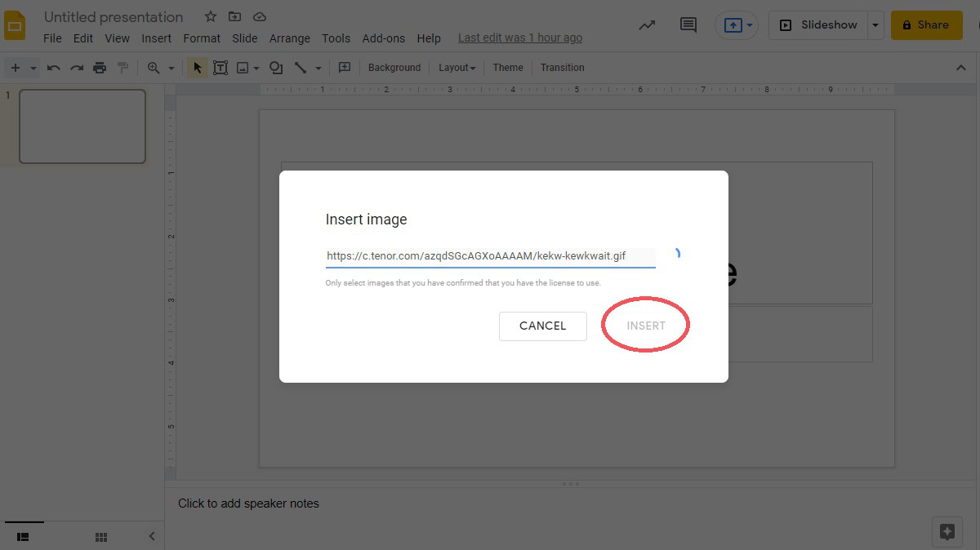Click the image URL input field
Image resolution: width=980 pixels, height=550 pixels.
pyautogui.click(x=489, y=256)
